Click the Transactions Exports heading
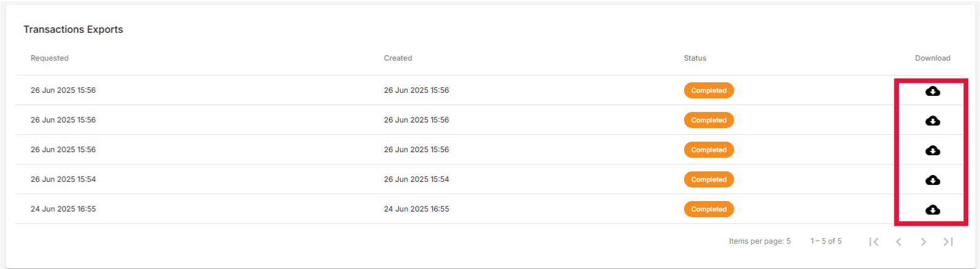Image resolution: width=980 pixels, height=269 pixels. (x=73, y=30)
